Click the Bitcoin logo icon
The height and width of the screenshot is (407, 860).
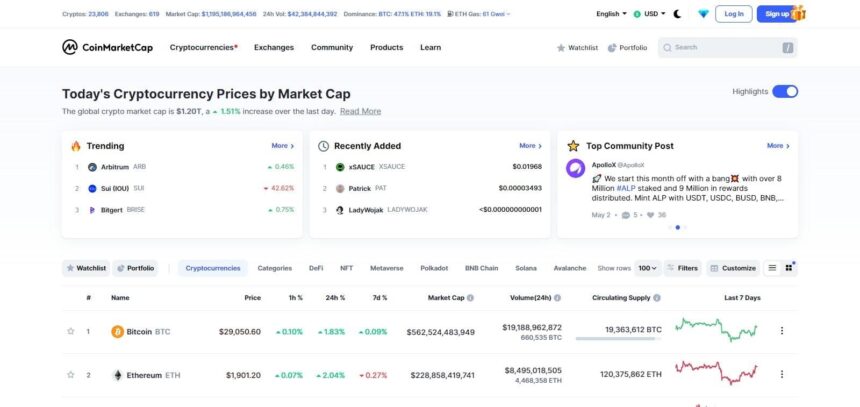click(117, 331)
